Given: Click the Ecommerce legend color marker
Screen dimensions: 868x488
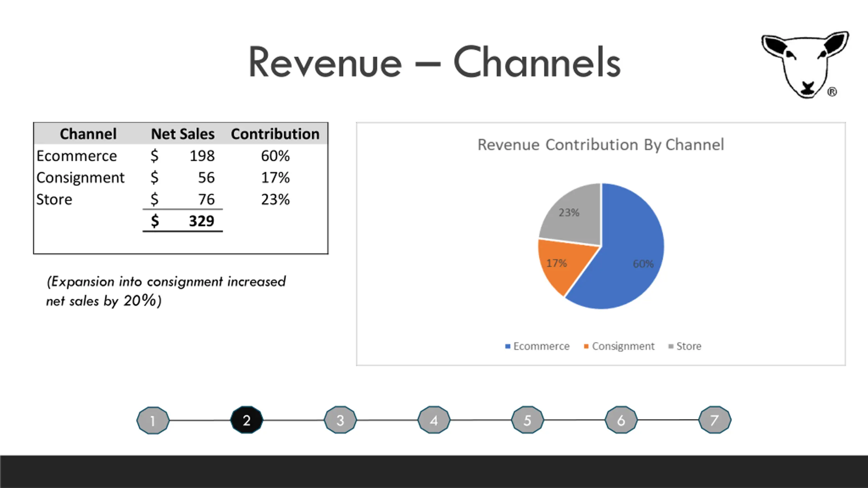Looking at the screenshot, I should (508, 346).
